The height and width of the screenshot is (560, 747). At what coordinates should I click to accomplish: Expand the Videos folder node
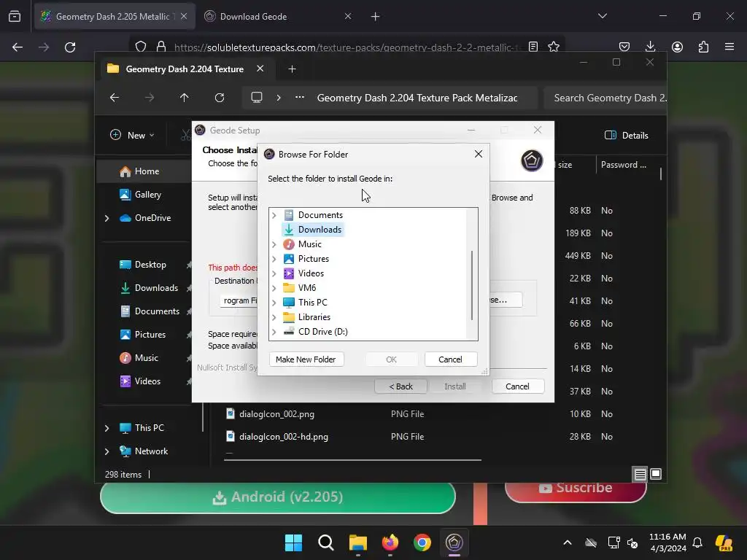[274, 273]
